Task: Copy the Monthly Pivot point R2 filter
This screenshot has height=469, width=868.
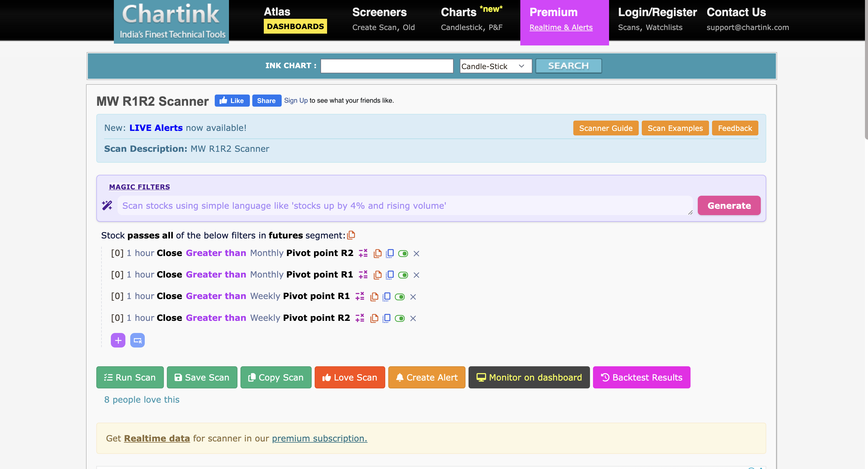Action: click(377, 253)
